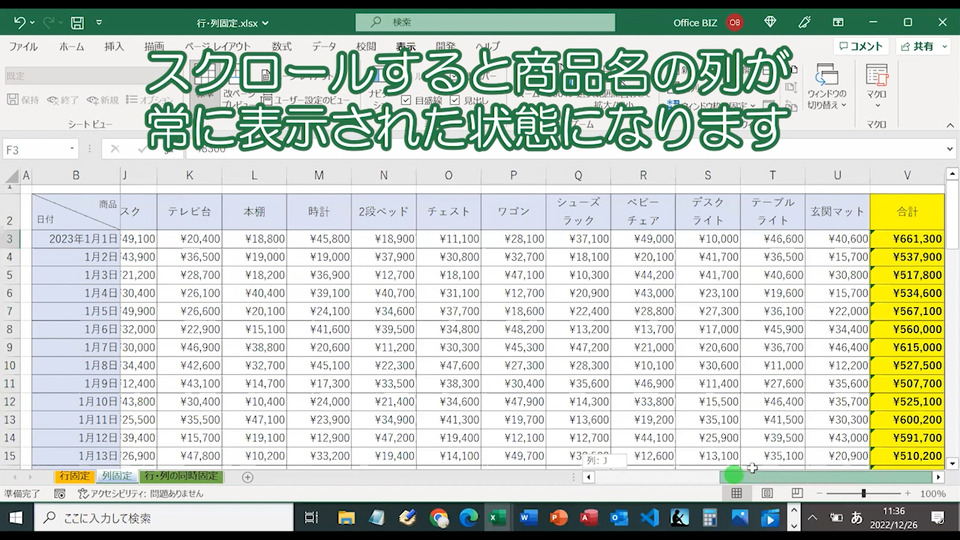Screen dimensions: 960x540
Task: Select row 10 header
Action: pyautogui.click(x=10, y=366)
